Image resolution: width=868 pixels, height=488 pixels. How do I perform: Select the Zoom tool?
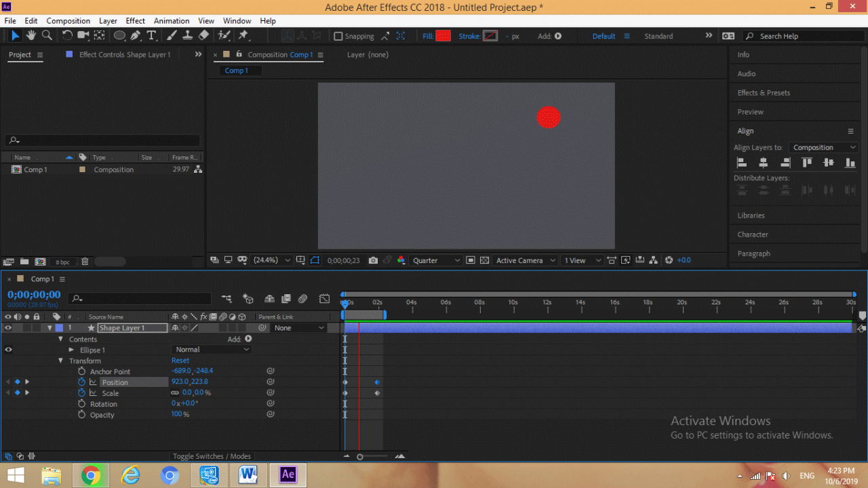point(47,35)
